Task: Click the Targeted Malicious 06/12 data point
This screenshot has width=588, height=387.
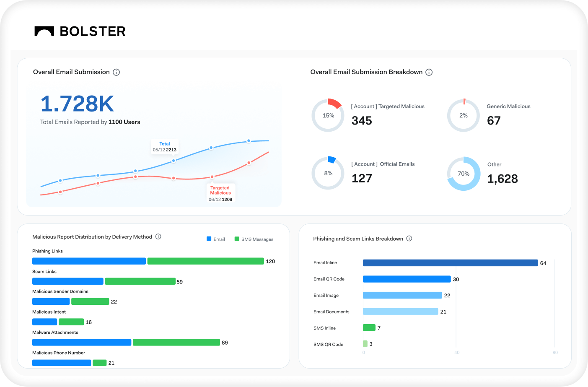Action: click(212, 177)
